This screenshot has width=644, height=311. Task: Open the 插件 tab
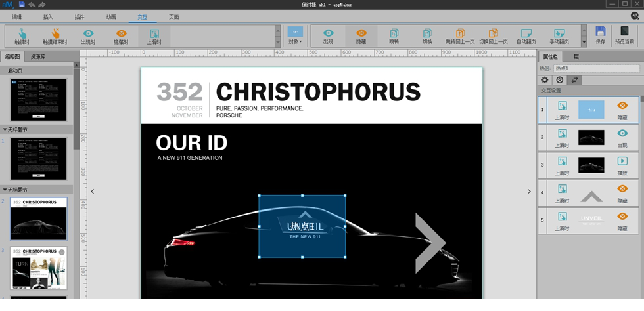[x=80, y=17]
